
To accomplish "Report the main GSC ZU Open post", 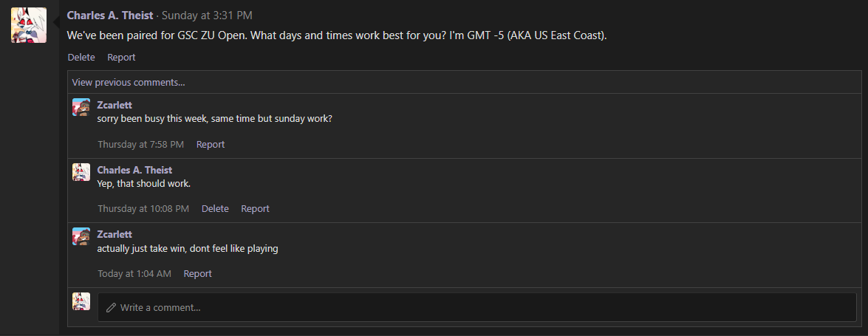I will pos(121,57).
